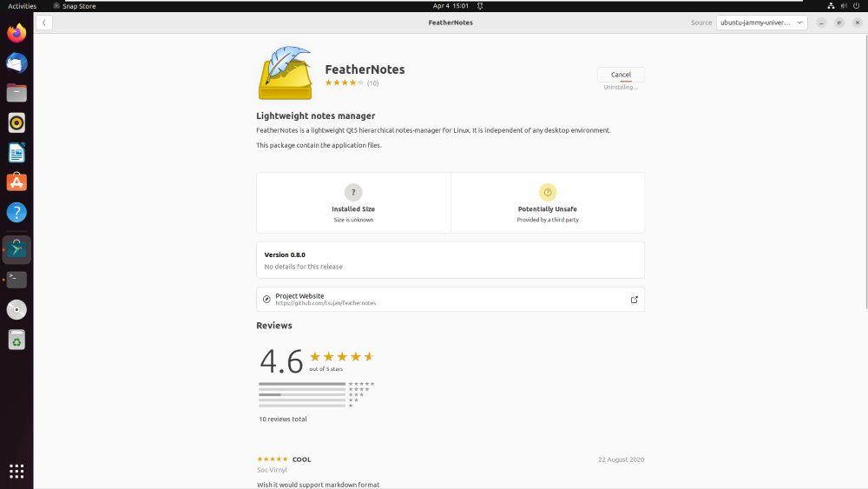Click the FeatherNotes feather app icon
868x489 pixels.
285,73
